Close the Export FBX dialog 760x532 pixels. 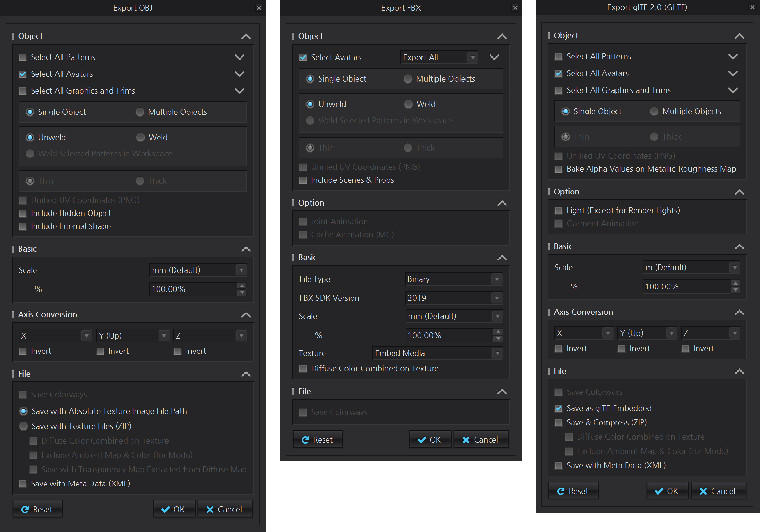click(x=515, y=7)
